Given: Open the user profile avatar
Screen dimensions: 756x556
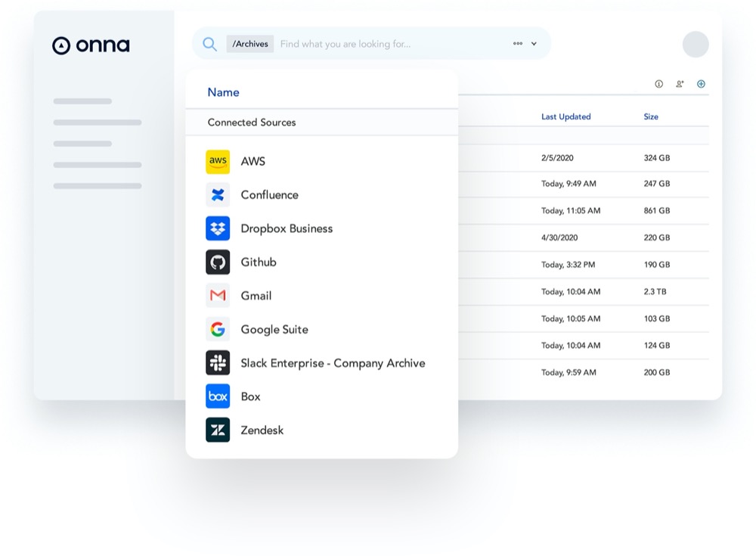Looking at the screenshot, I should point(696,44).
